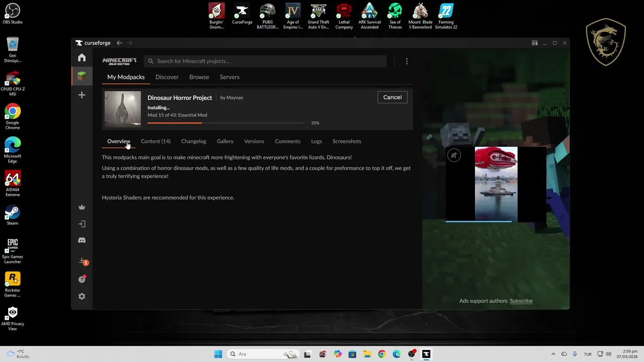Open the Gallery tab
Viewport: 644px width, 362px height.
(225, 141)
